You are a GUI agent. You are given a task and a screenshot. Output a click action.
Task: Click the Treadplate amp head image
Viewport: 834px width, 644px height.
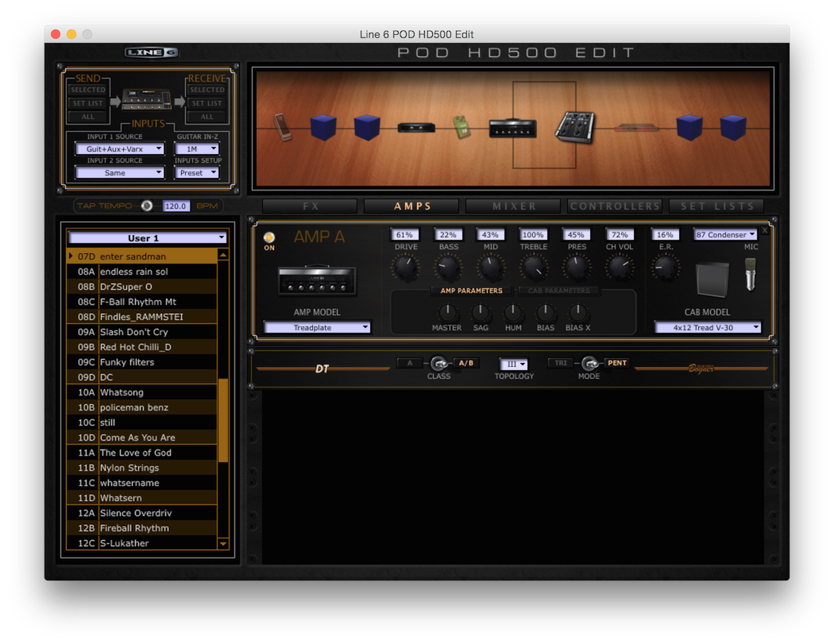[x=317, y=280]
